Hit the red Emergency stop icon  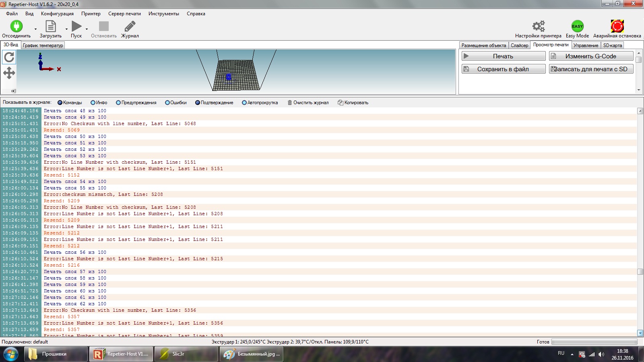pos(617,27)
